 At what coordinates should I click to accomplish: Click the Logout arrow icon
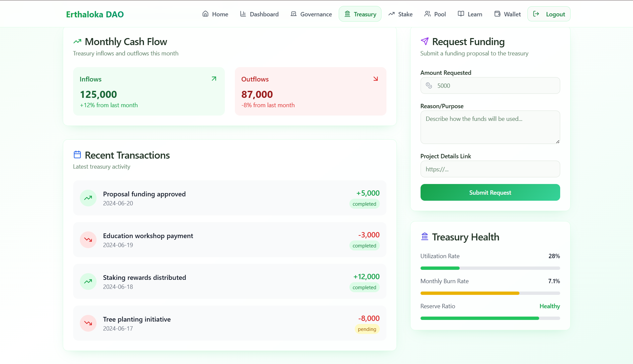[536, 14]
